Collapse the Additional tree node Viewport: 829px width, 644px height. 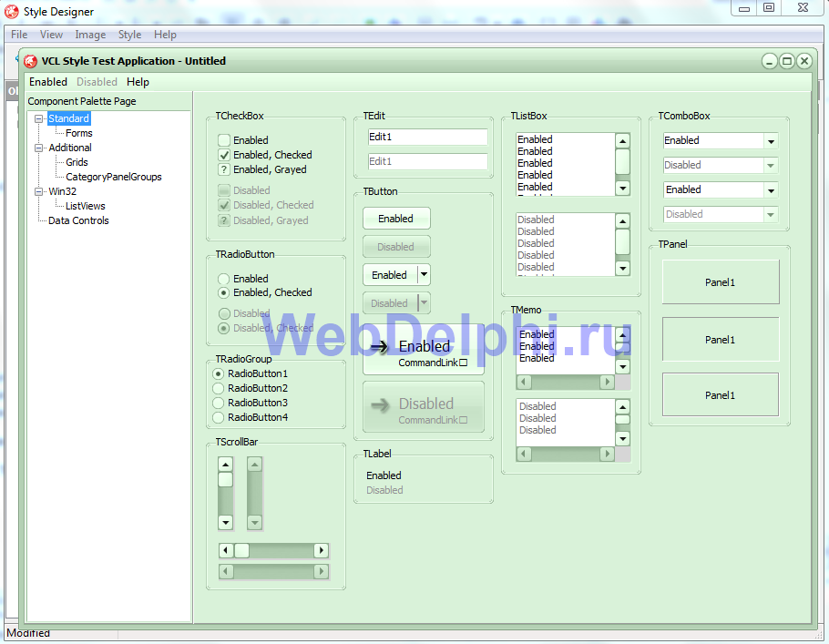[38, 148]
